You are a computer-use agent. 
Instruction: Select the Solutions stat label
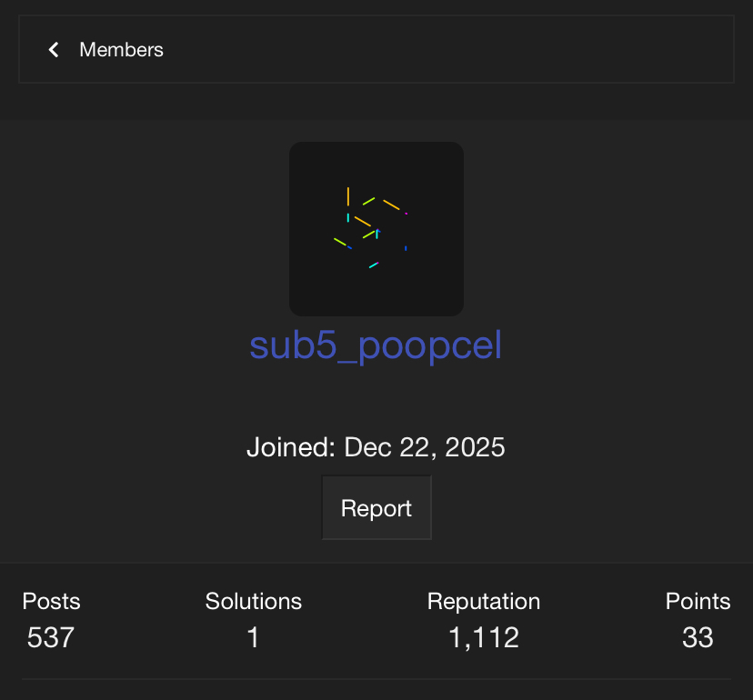pyautogui.click(x=254, y=602)
